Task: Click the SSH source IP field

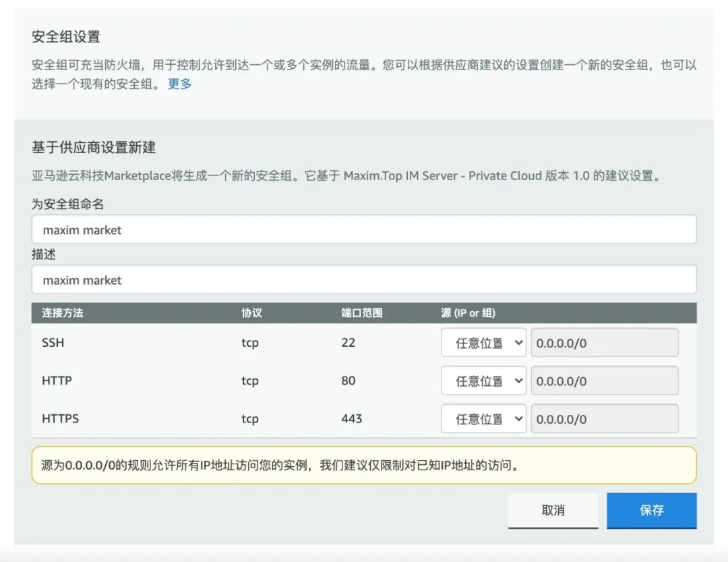Action: [x=605, y=343]
